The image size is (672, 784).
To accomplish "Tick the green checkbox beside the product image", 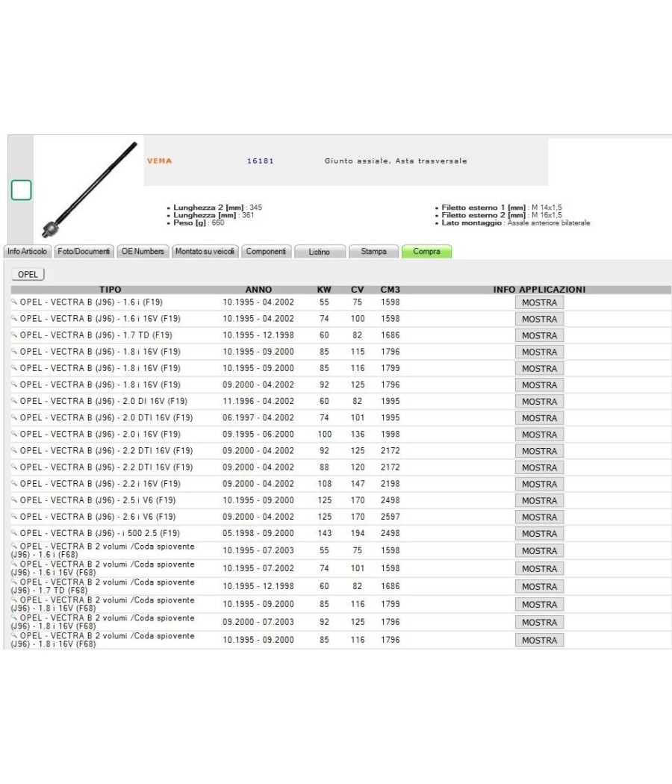I will (21, 190).
